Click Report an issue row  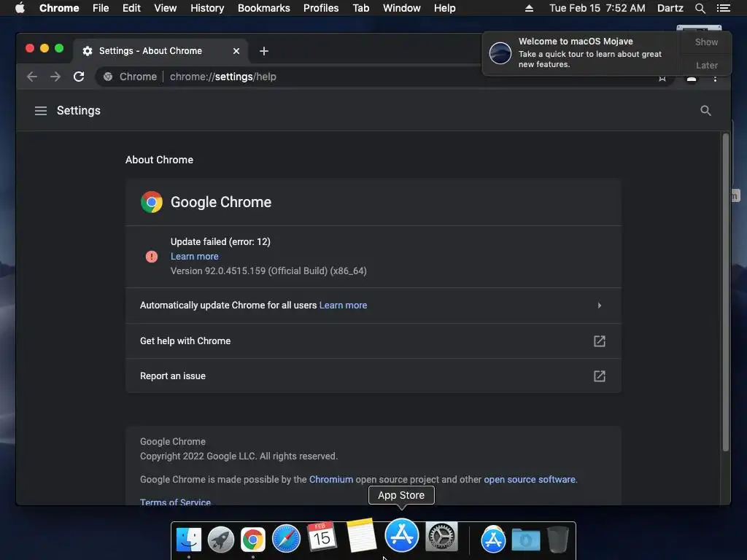[373, 376]
